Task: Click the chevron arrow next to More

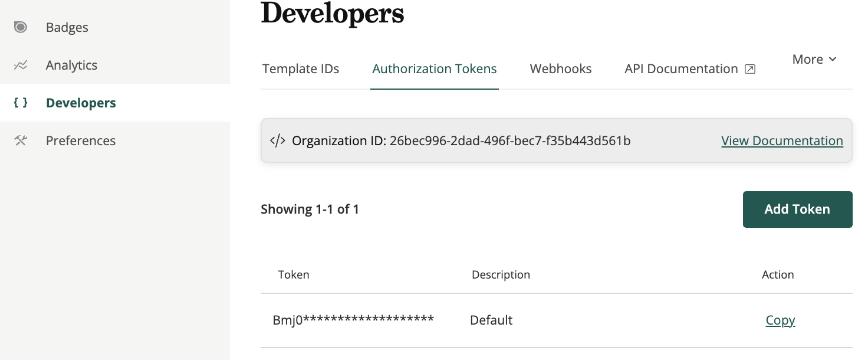Action: tap(833, 59)
